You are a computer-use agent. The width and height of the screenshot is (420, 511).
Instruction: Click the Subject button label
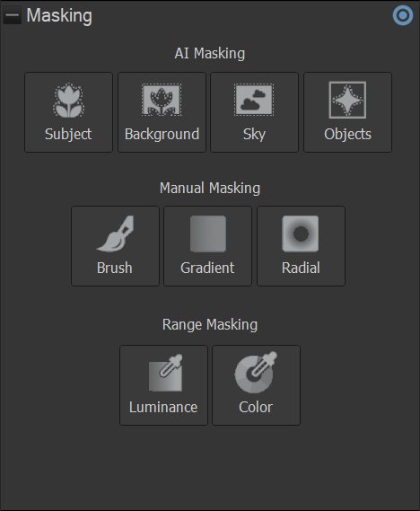click(x=68, y=135)
